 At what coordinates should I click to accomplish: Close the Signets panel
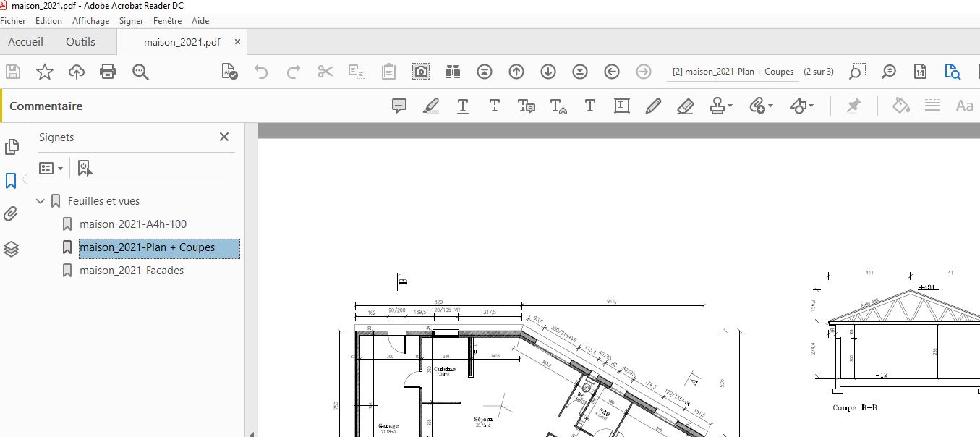coord(224,137)
